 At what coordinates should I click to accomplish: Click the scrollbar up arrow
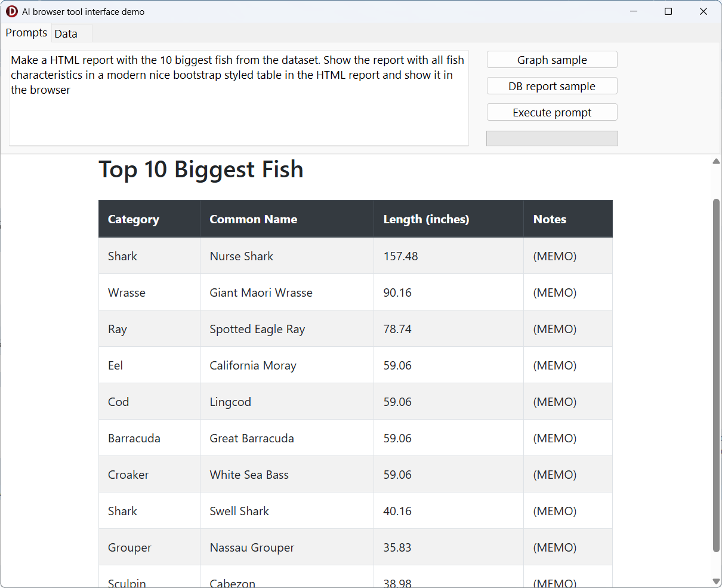click(x=716, y=161)
